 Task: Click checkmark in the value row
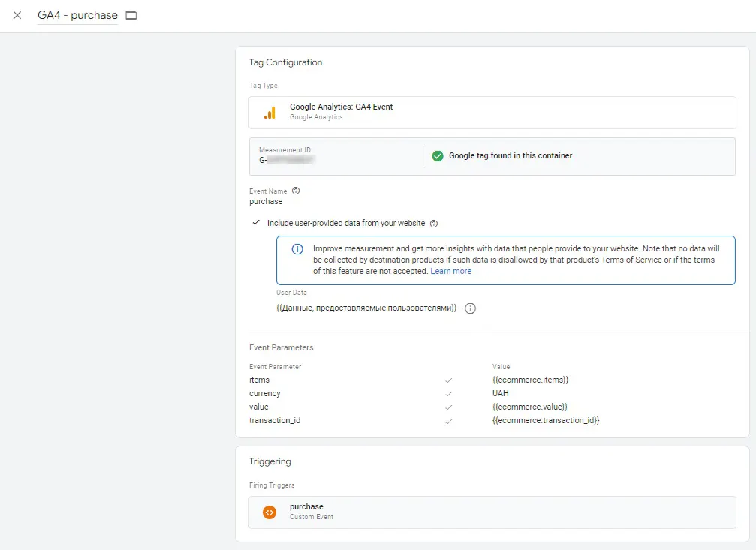[448, 407]
